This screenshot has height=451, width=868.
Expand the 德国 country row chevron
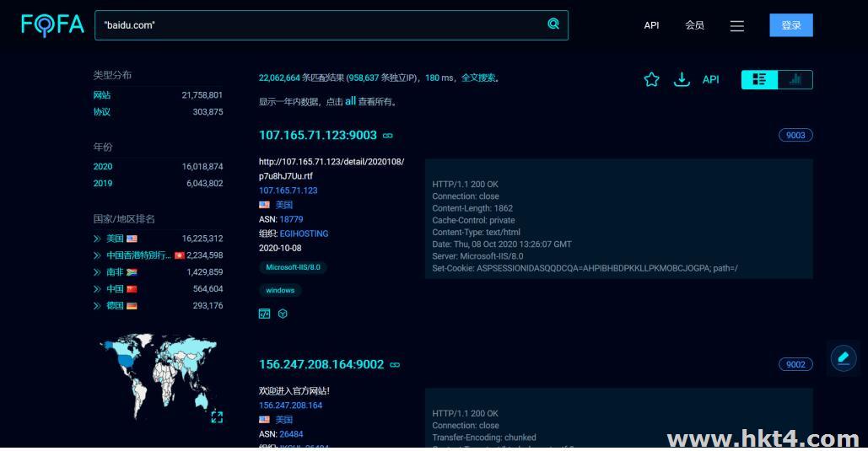97,305
